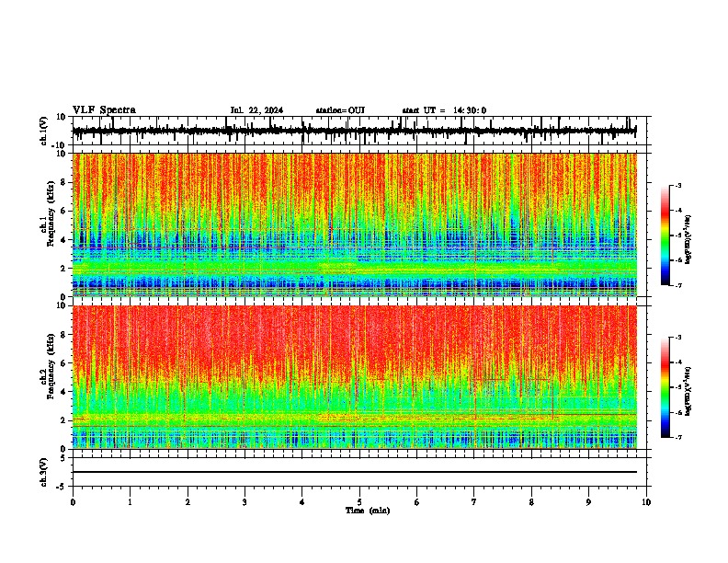Click the "Time (min)" axis label
Screen dimensions: 728x563
(x=368, y=511)
